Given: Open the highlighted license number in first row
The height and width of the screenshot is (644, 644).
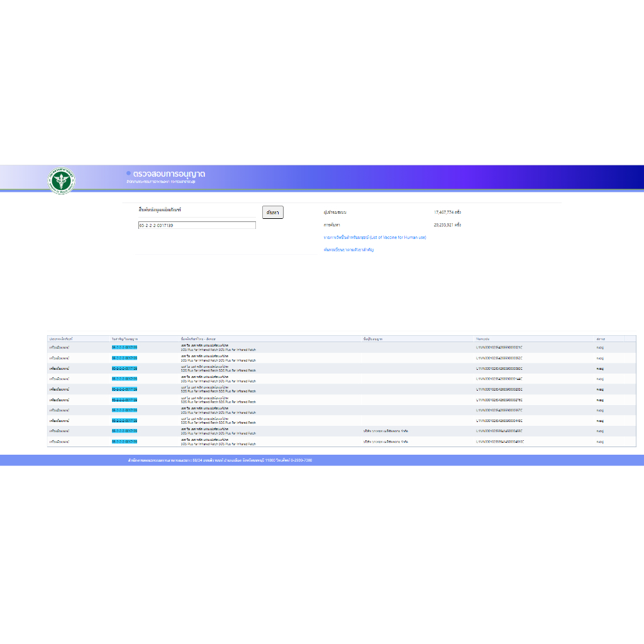Looking at the screenshot, I should pos(125,347).
